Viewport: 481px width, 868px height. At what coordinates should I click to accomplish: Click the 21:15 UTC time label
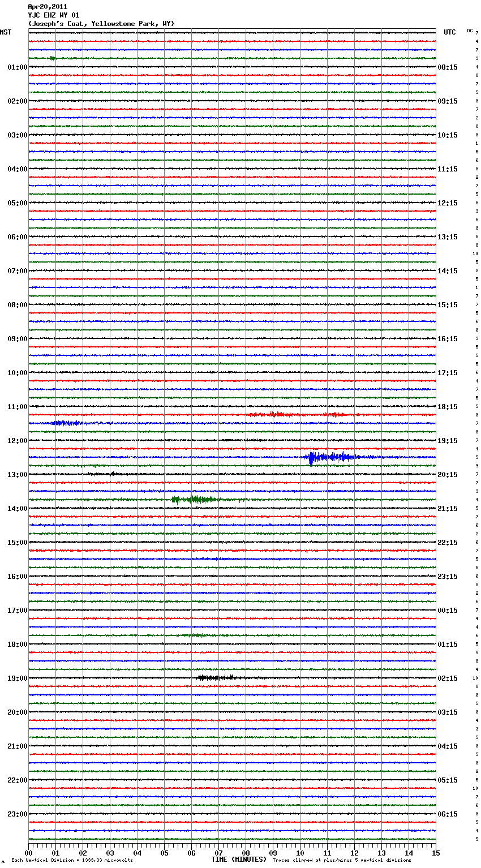448,509
